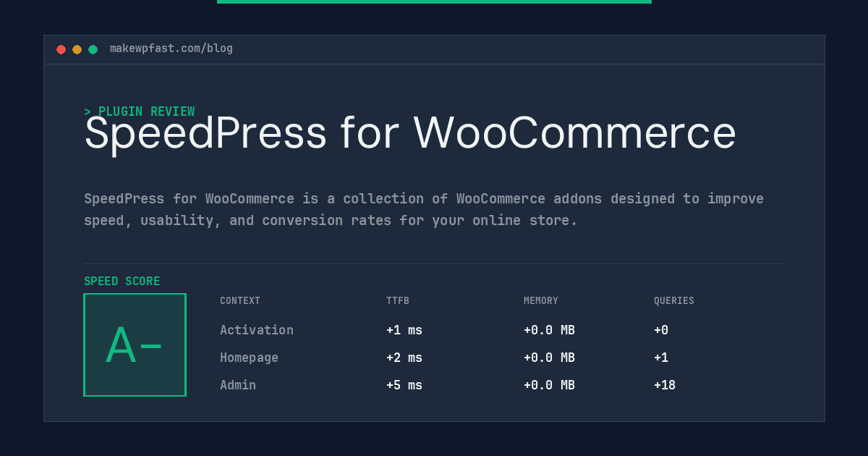Click the Admin queries value +18

pyautogui.click(x=665, y=385)
